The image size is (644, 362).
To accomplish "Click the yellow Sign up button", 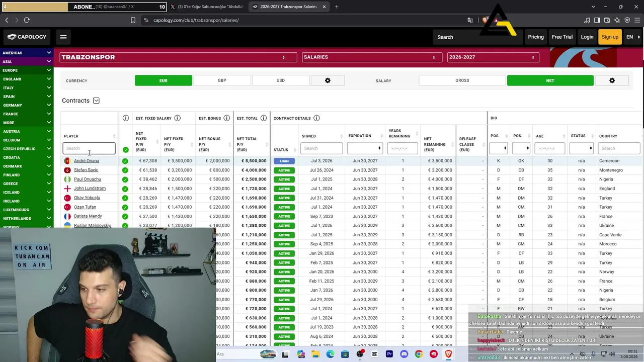I will tap(610, 37).
